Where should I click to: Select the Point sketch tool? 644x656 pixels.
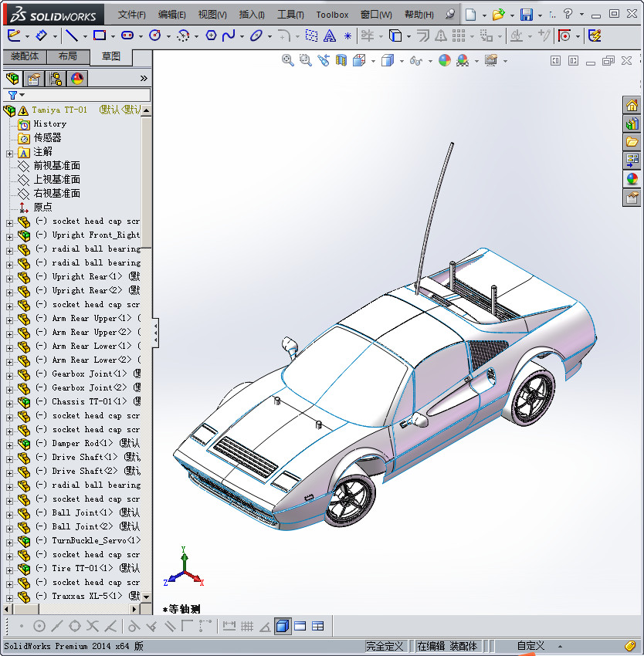coord(347,36)
